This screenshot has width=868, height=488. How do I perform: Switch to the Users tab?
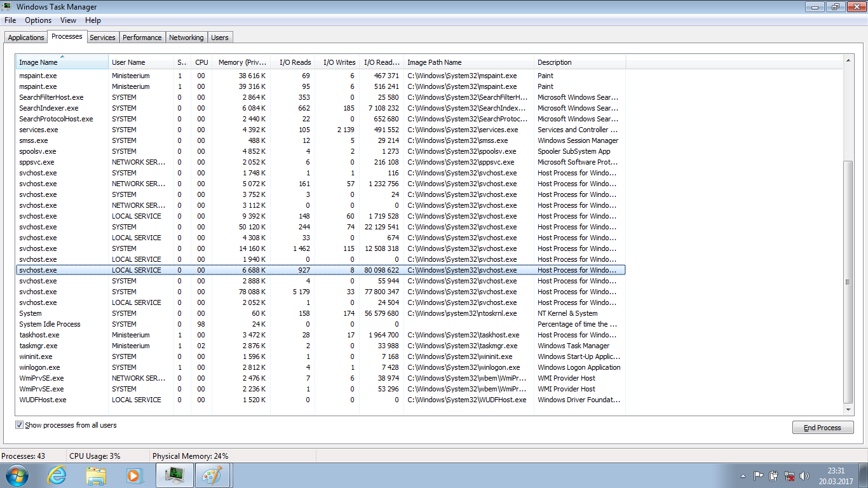[x=220, y=37]
